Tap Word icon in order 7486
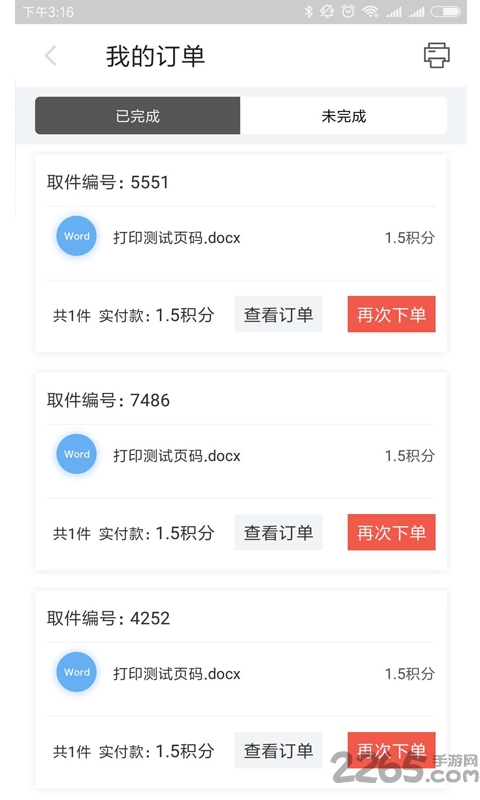Screen dimensions: 480x800 click(x=77, y=454)
